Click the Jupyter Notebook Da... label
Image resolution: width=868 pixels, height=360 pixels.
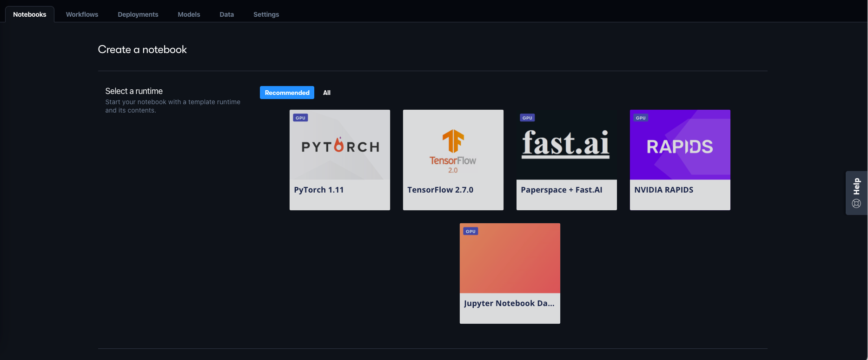(x=509, y=303)
